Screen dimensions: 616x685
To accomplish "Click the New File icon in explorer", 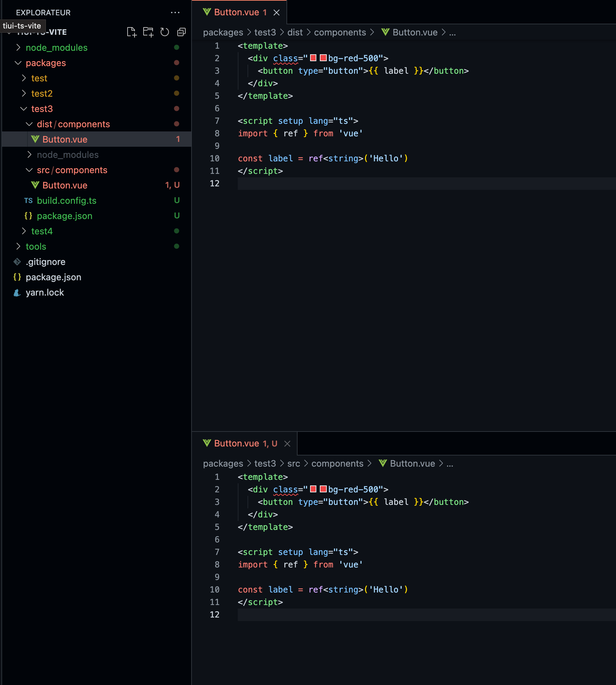I will (131, 32).
